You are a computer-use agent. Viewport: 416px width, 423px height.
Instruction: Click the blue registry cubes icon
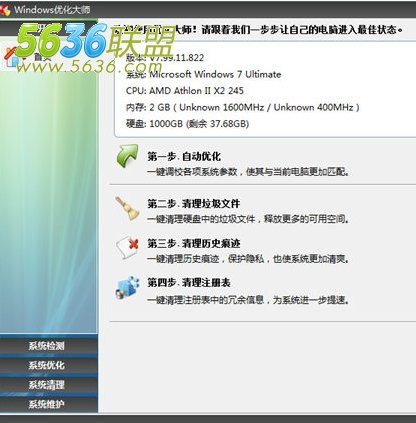pos(127,288)
